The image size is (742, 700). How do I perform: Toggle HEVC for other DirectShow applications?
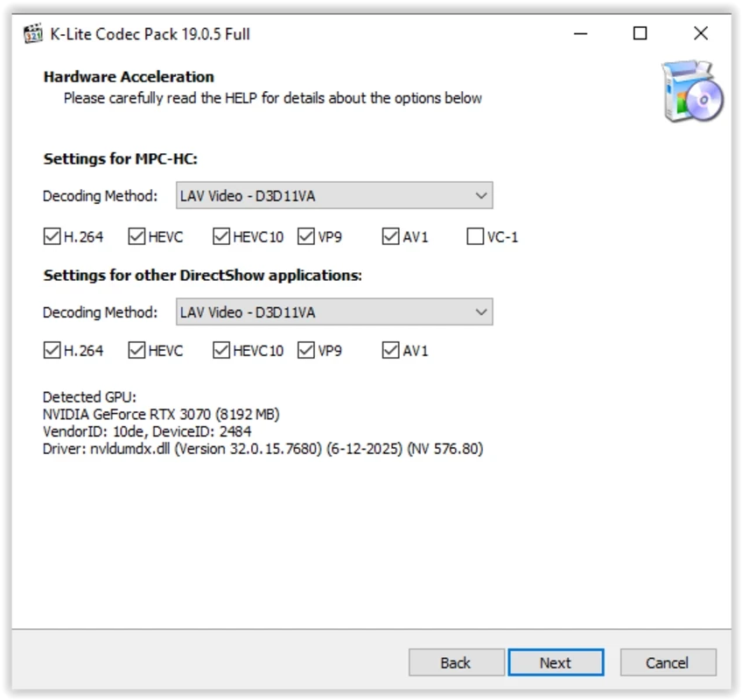[136, 351]
